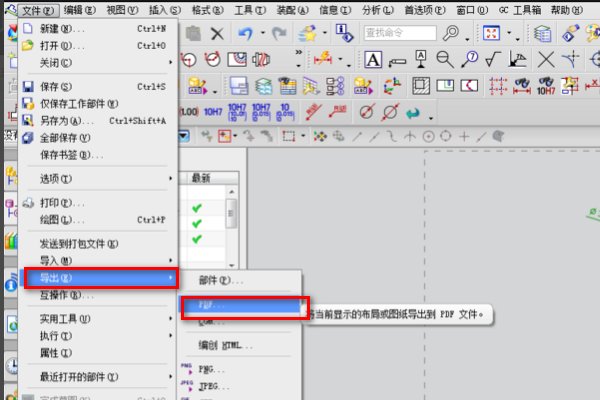Click the plain 10H7 tolerance icon in fourth toolbar row
600x400 pixels.
click(x=213, y=112)
